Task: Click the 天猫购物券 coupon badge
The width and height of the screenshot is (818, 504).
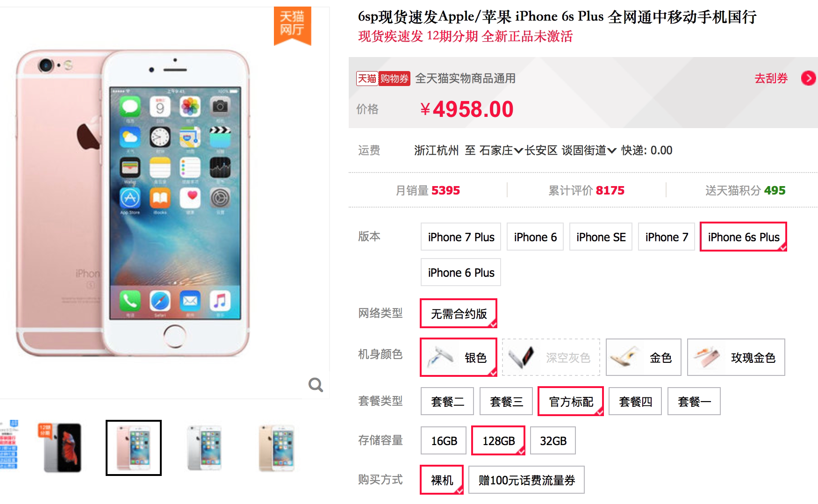Action: [x=383, y=79]
